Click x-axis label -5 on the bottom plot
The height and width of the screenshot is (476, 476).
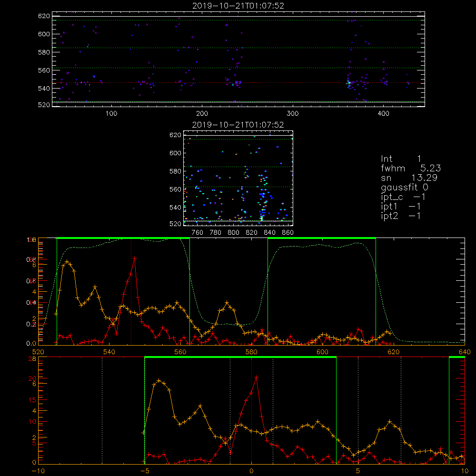(145, 471)
